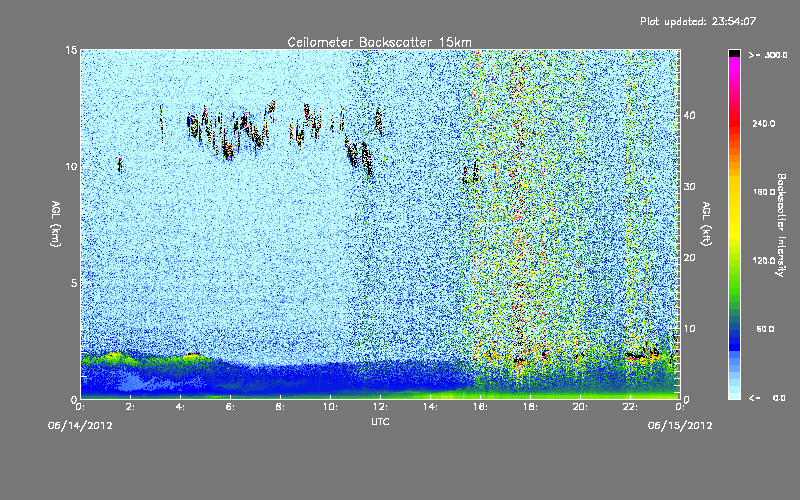800x500 pixels.
Task: Click the 'Backscatter Intensity' colorbar label
Action: [781, 225]
